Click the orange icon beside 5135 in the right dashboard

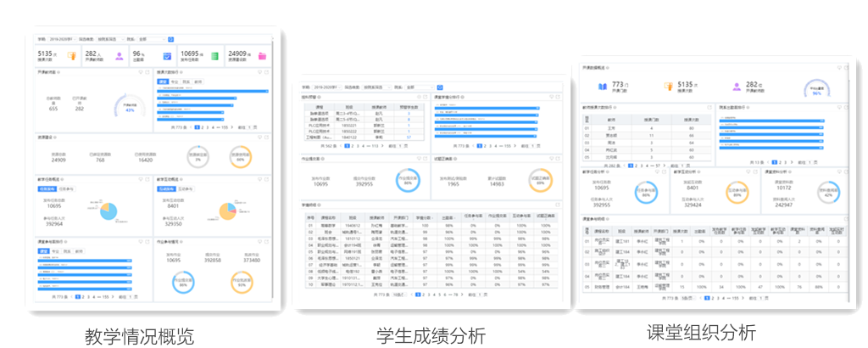(667, 86)
